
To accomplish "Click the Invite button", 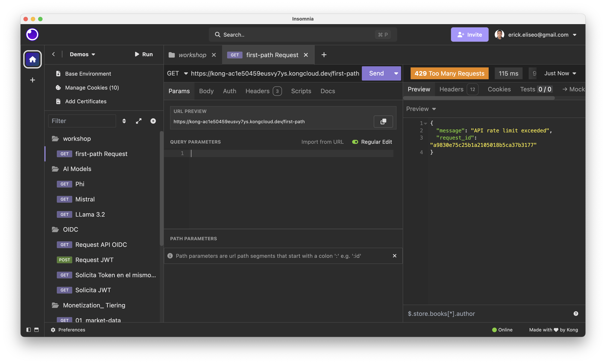I will pyautogui.click(x=469, y=35).
